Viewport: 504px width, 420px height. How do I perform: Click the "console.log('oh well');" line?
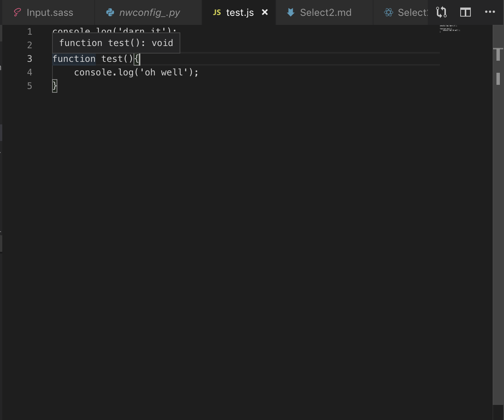point(136,72)
